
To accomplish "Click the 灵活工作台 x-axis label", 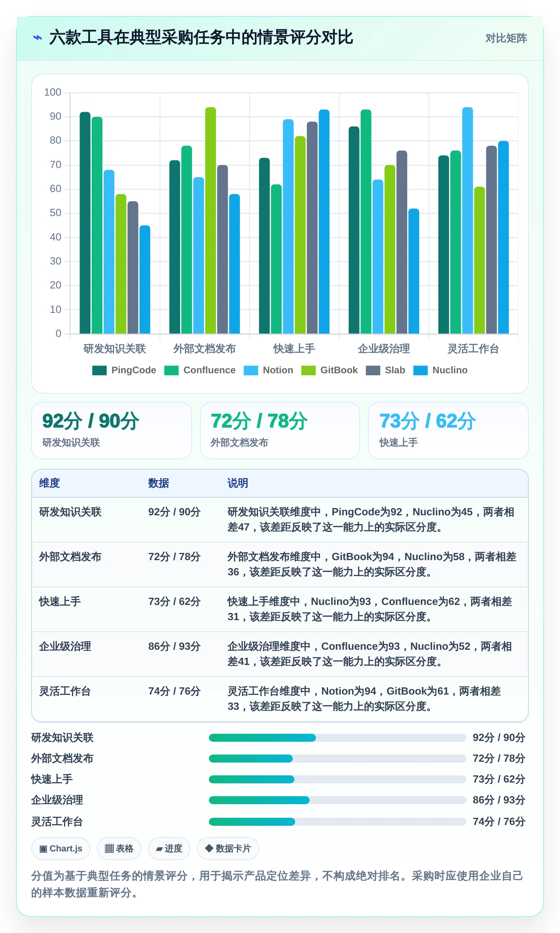I will point(473,349).
